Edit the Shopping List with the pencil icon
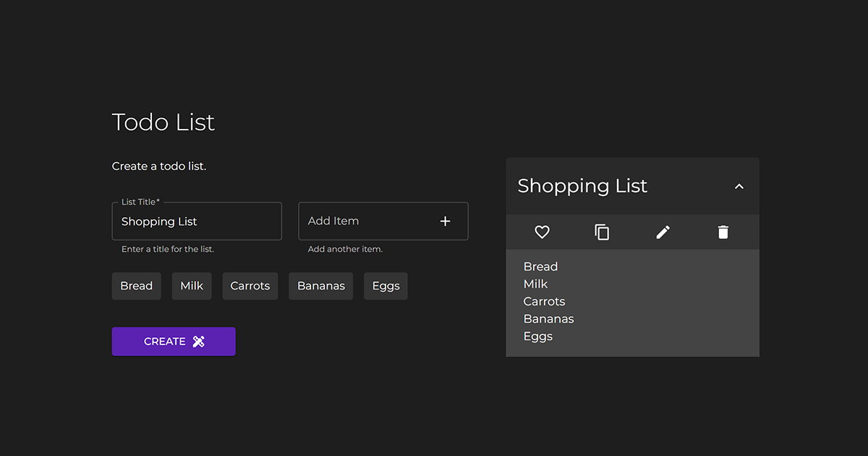The width and height of the screenshot is (868, 456). pyautogui.click(x=663, y=232)
